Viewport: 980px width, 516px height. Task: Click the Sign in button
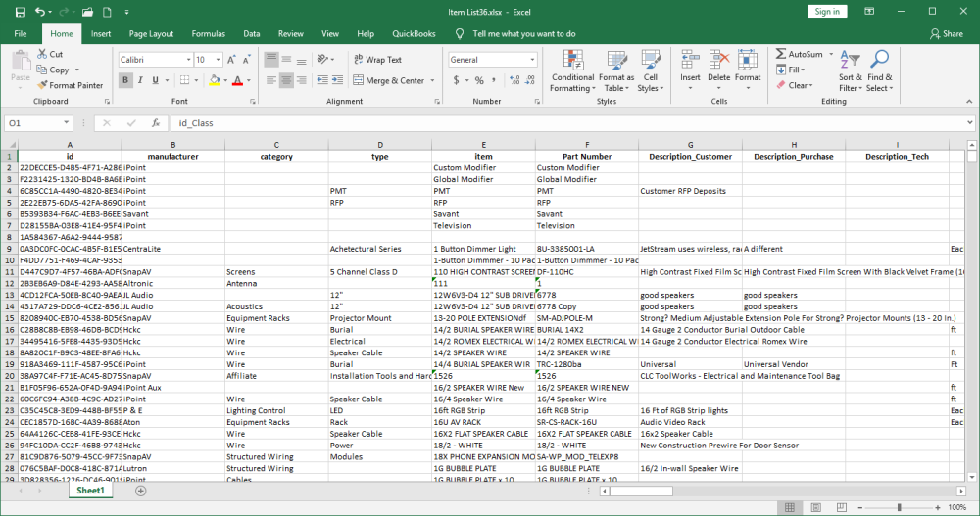point(827,11)
